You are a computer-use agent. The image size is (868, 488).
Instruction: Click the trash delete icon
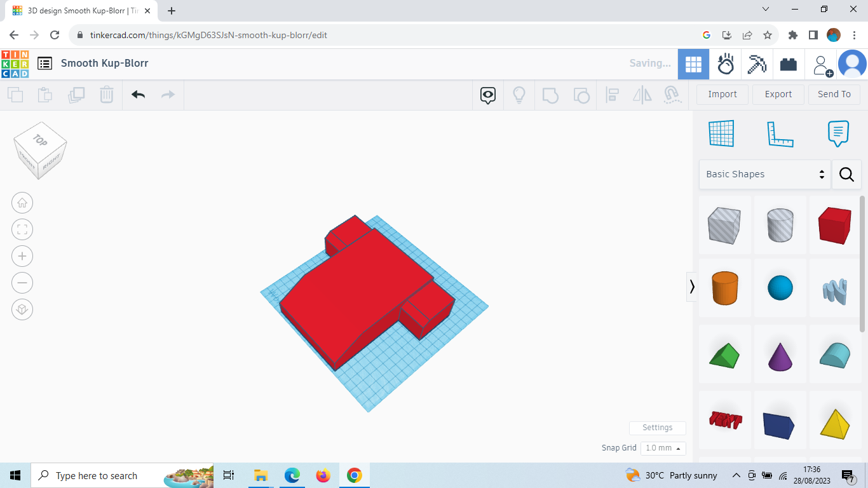click(106, 94)
